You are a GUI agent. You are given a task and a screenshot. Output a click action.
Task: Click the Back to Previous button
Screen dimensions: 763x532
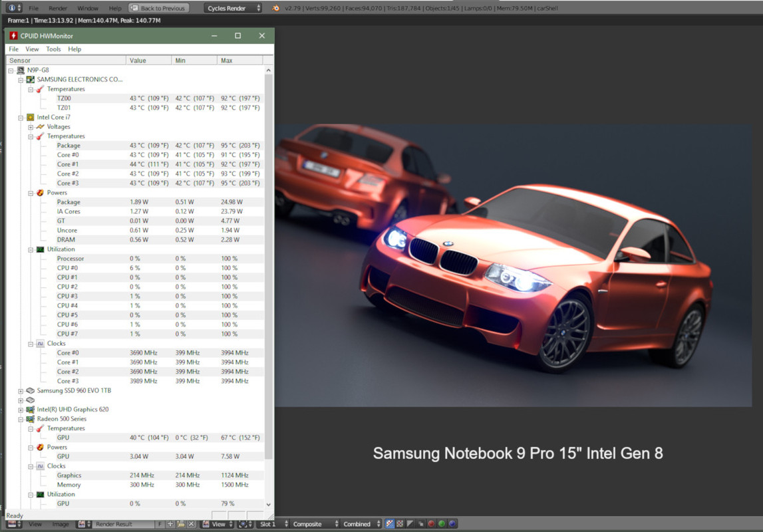(158, 8)
